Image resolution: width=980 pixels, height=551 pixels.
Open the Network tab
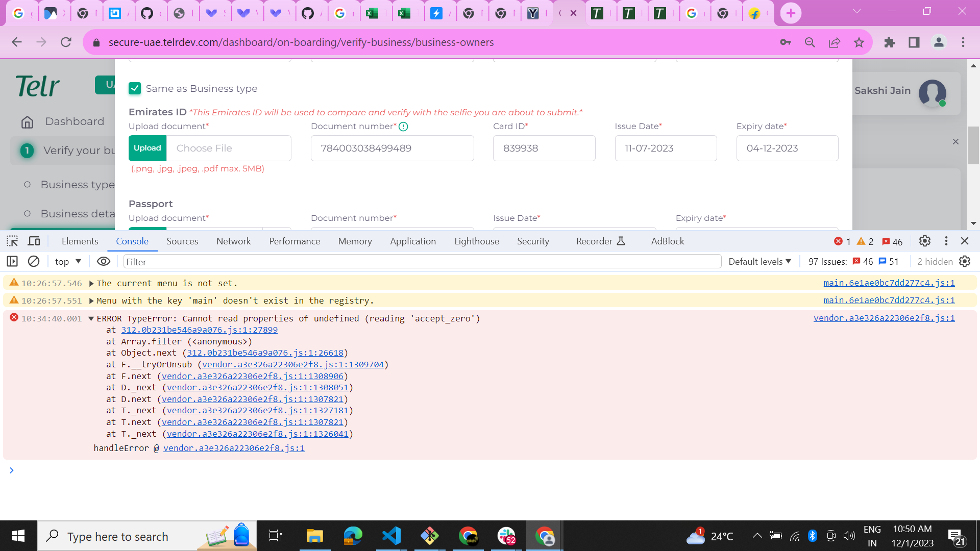click(234, 241)
